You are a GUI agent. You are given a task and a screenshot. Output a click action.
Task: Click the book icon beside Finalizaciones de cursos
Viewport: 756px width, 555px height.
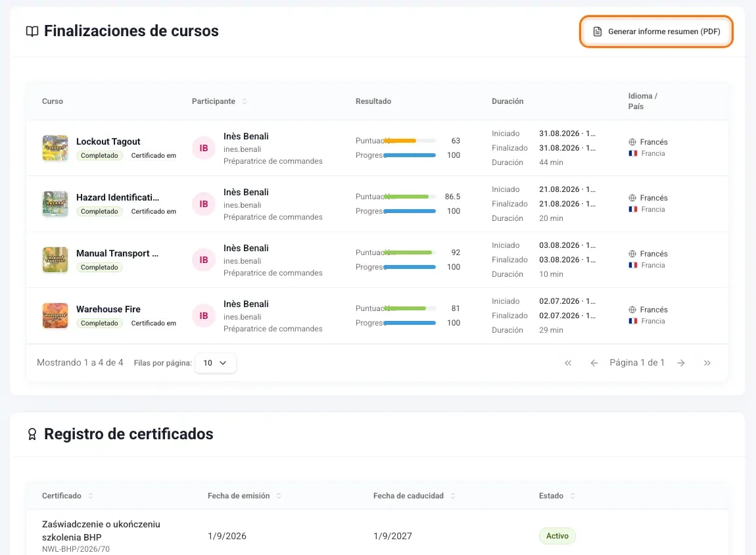coord(32,32)
